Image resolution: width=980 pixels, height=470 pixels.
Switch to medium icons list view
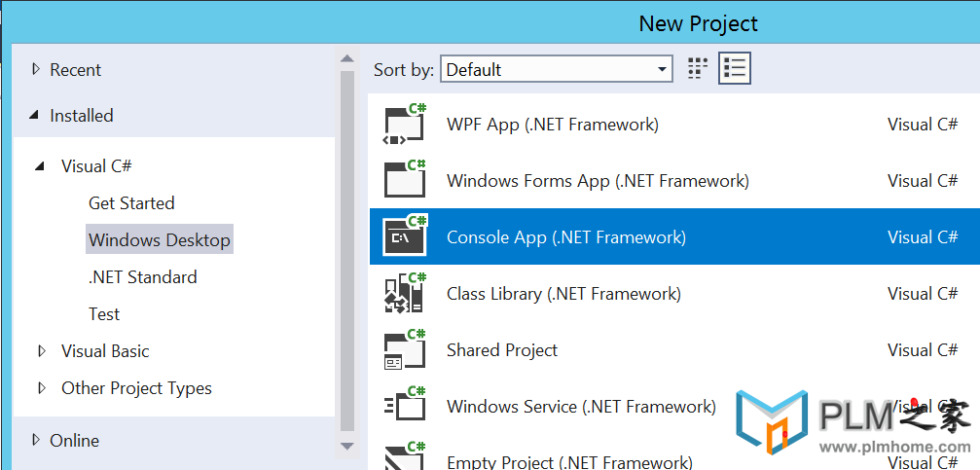(x=735, y=69)
